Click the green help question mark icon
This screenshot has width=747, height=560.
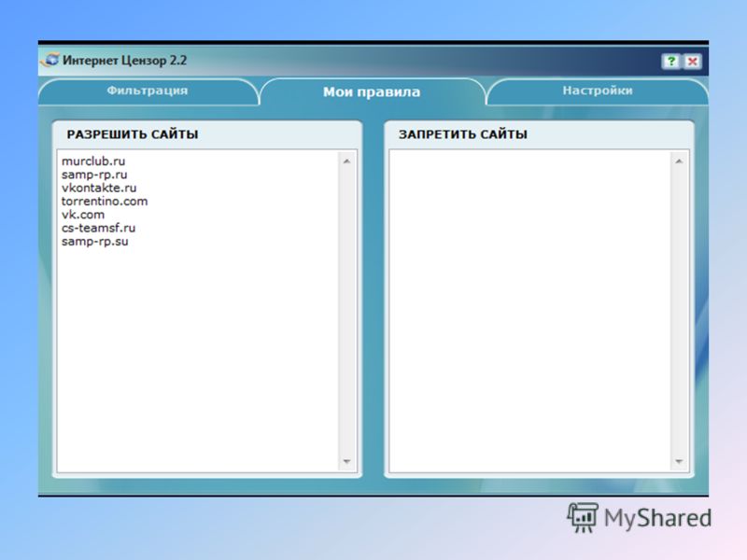coord(671,62)
